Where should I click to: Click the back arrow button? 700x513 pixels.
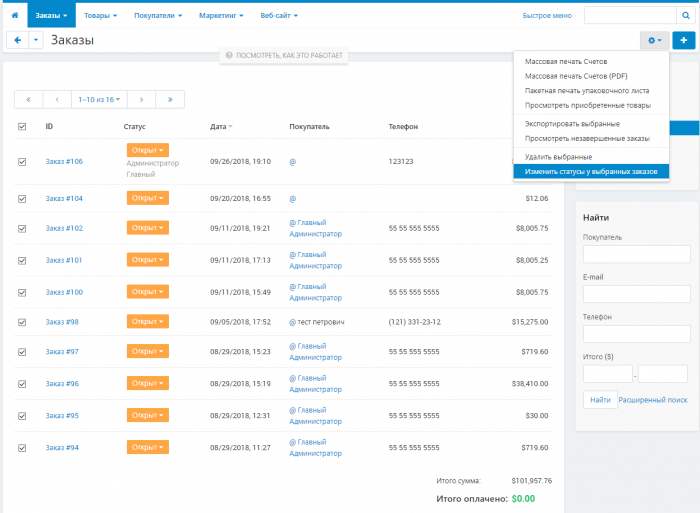coord(17,40)
